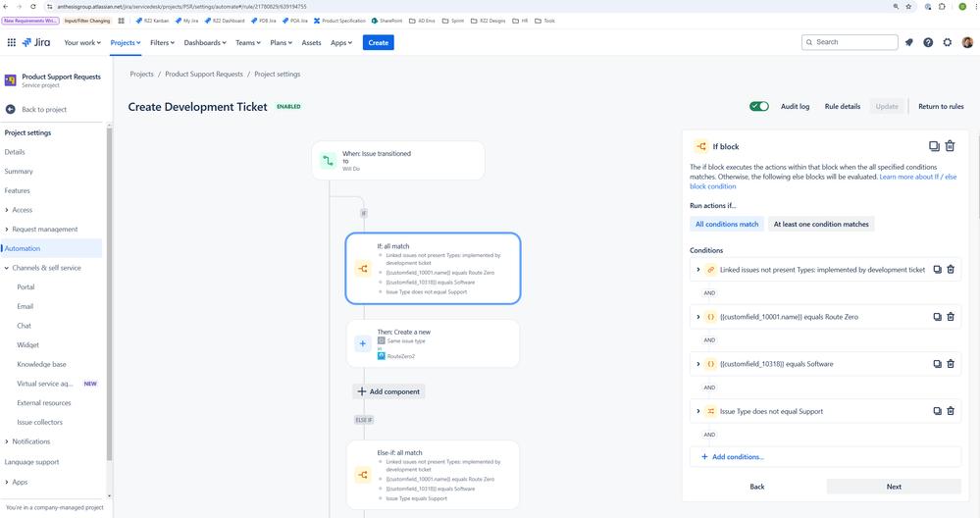The width and height of the screenshot is (980, 518).
Task: Open the Dashboards dropdown menu
Action: point(205,42)
